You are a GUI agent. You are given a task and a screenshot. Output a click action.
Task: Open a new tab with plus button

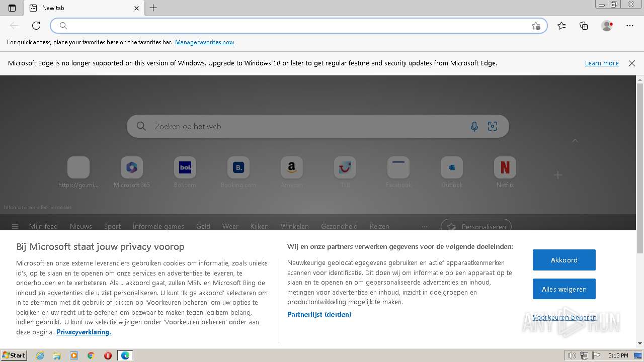tap(153, 8)
